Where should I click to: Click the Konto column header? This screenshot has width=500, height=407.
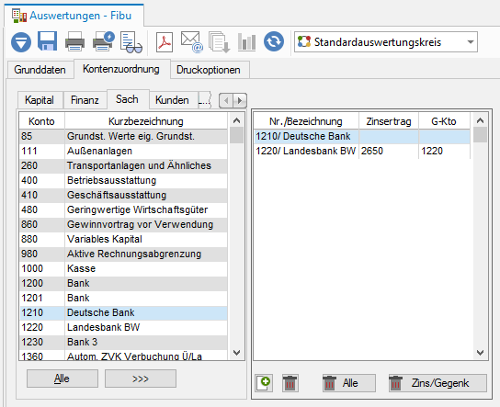pos(41,121)
